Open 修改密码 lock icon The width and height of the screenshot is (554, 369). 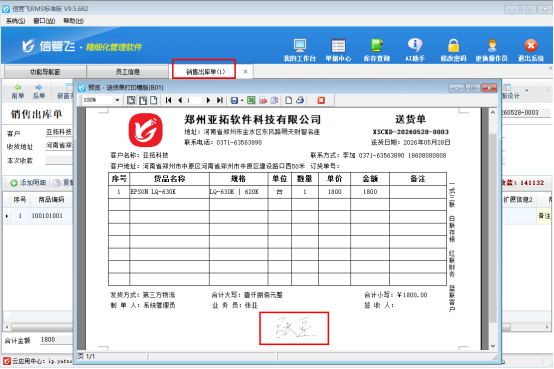[453, 50]
